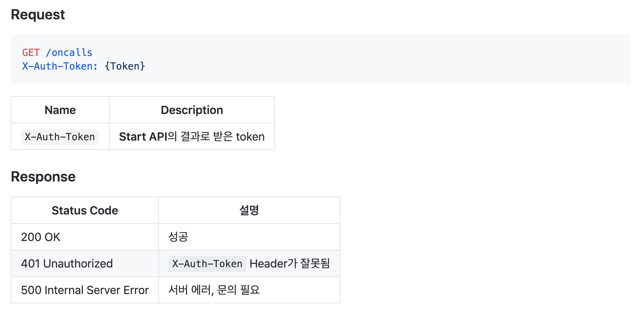Select the /oncalls endpoint path
644x312 pixels.
point(69,53)
